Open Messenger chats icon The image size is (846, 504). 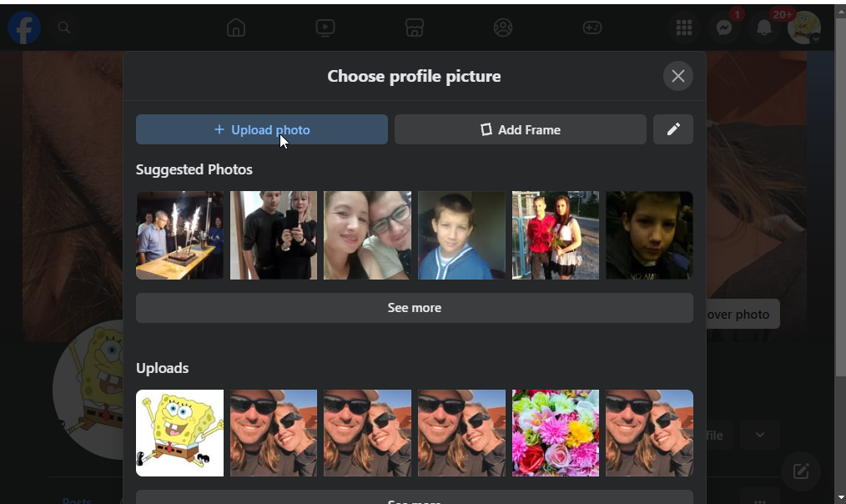click(x=724, y=28)
